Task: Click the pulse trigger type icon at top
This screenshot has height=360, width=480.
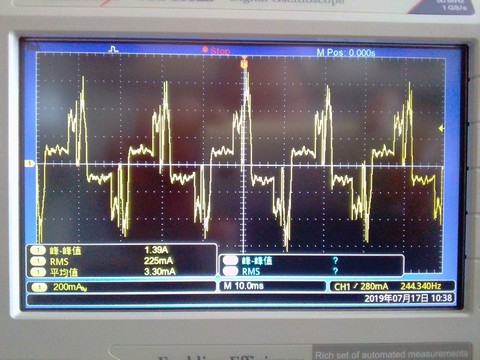Action: pos(114,49)
